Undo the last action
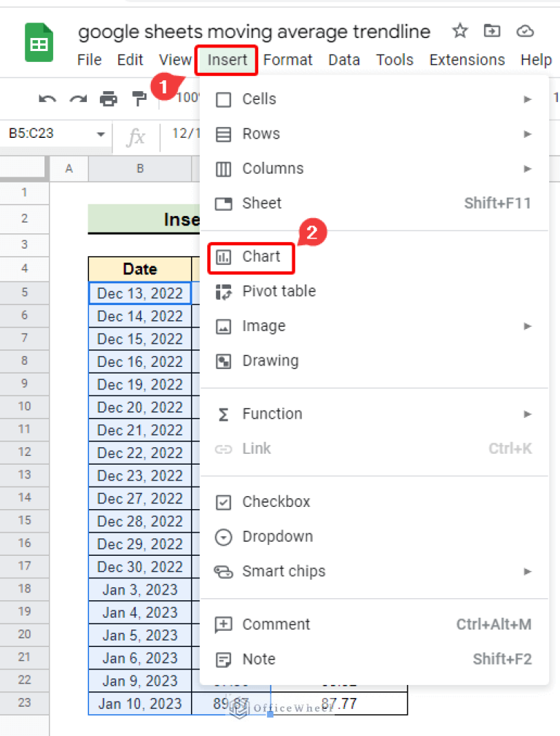This screenshot has height=736, width=560. [47, 98]
